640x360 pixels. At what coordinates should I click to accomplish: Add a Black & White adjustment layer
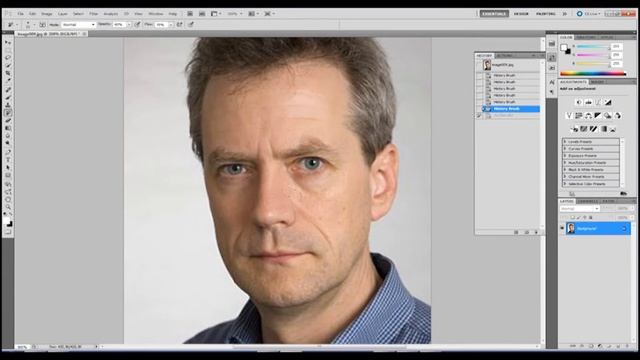(x=598, y=116)
